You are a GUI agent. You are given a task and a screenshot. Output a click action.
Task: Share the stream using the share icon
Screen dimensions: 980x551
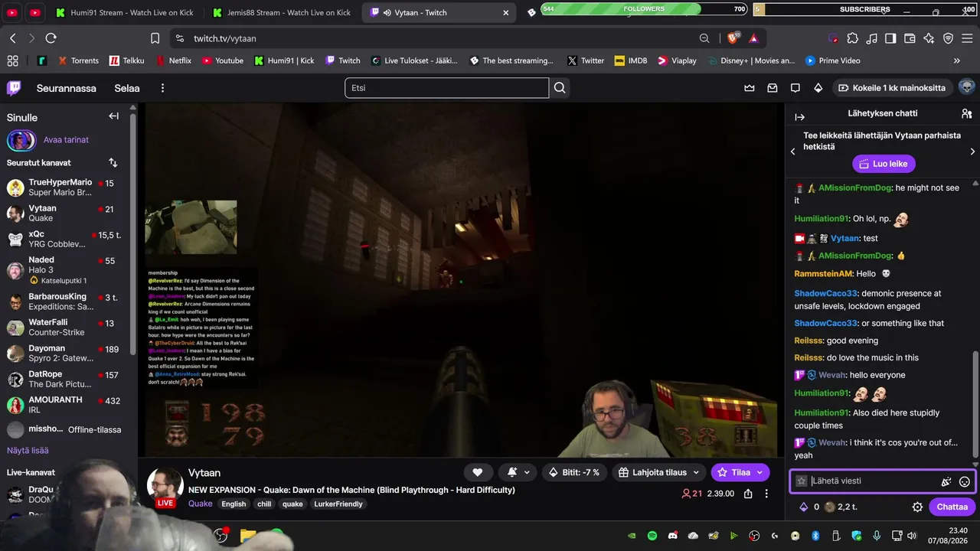point(748,494)
